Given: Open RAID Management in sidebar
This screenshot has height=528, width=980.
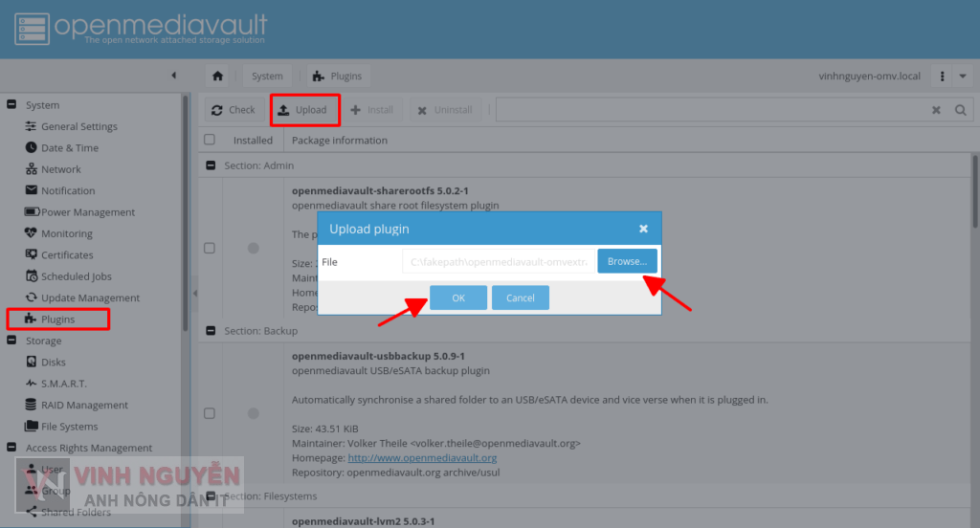Looking at the screenshot, I should pos(83,406).
